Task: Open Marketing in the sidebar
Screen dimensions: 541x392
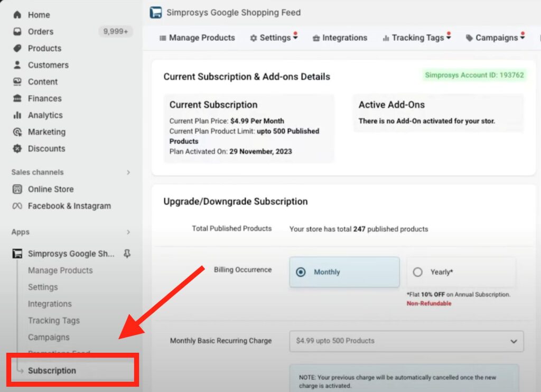Action: (x=46, y=132)
